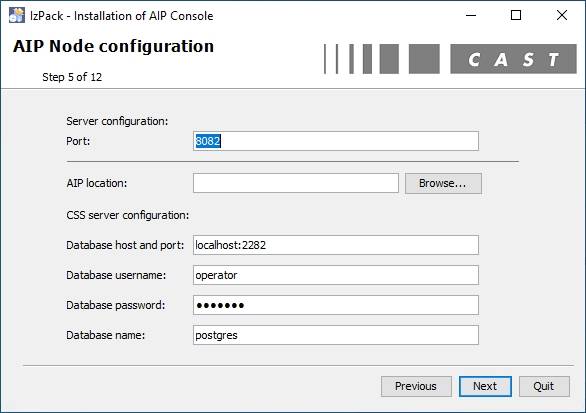Click the IzPack installer icon in title bar
Screen dimensions: 586x413
coord(17,15)
